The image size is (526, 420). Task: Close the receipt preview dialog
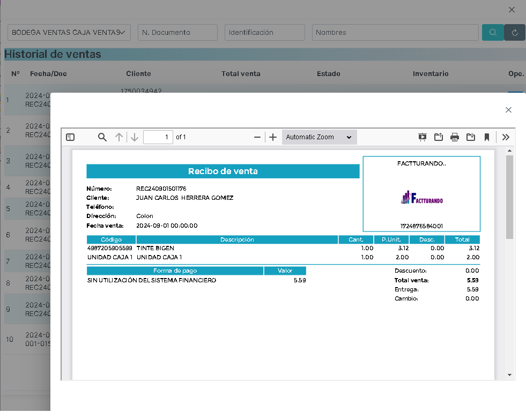508,110
